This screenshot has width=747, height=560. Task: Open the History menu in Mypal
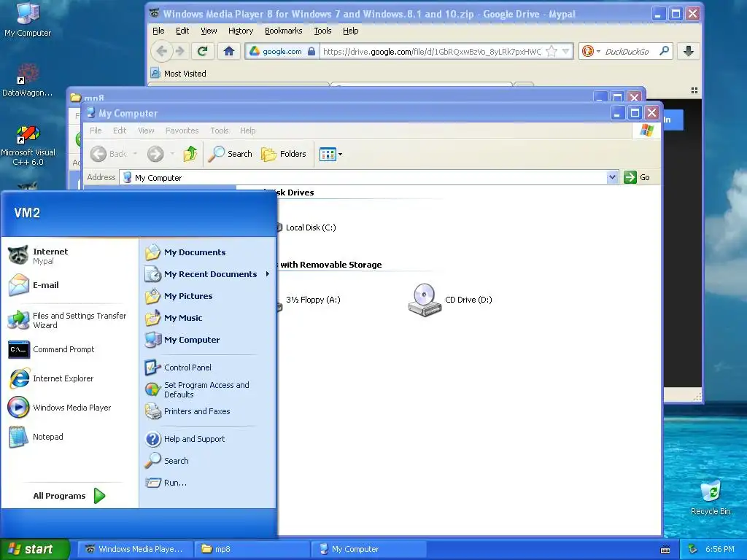tap(241, 31)
